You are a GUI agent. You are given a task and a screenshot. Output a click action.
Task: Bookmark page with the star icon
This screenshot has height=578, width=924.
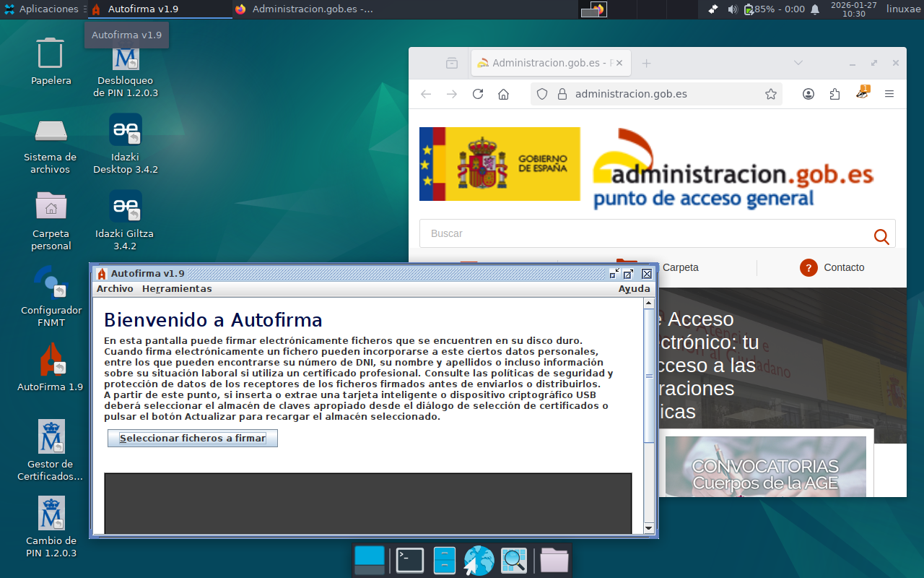770,94
